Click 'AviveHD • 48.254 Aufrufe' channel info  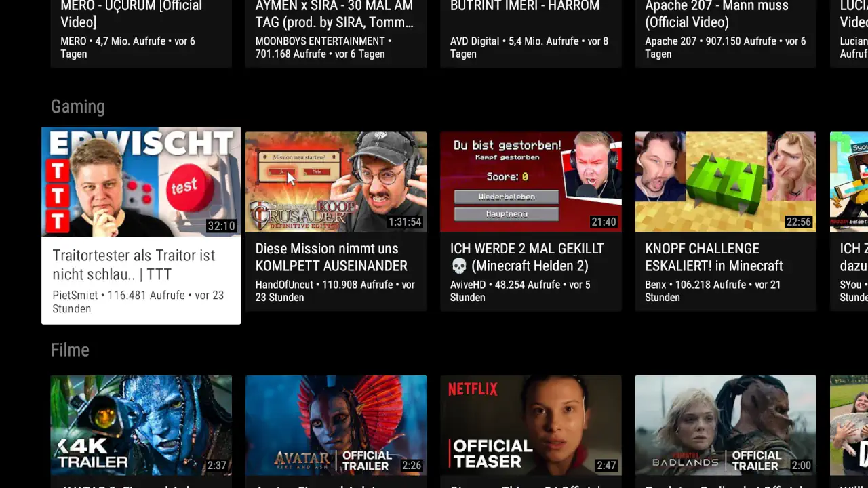pos(520,291)
